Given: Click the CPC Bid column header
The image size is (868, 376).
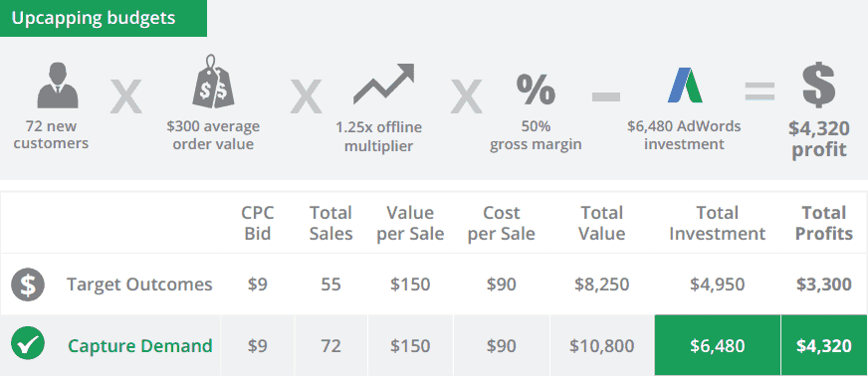Looking at the screenshot, I should click(x=258, y=223).
